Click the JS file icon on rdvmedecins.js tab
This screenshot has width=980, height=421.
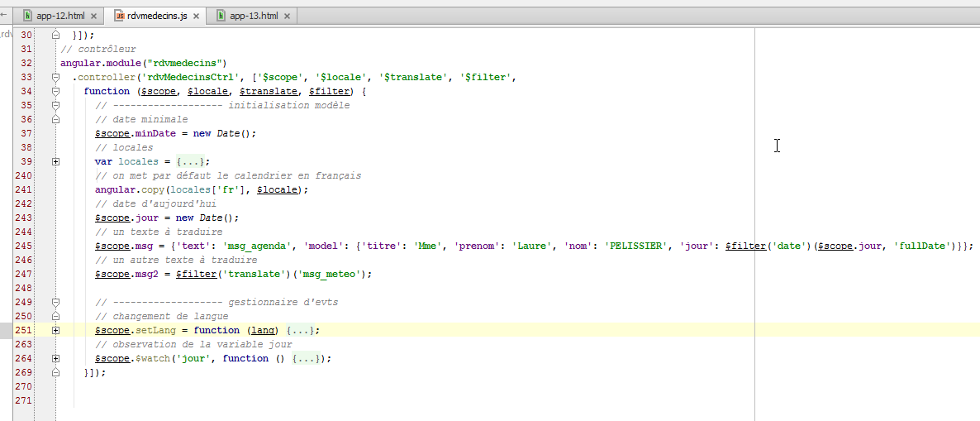[119, 16]
